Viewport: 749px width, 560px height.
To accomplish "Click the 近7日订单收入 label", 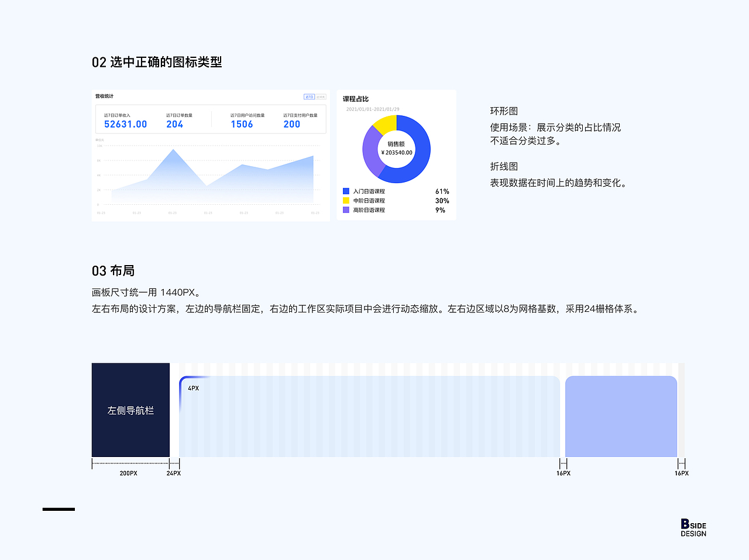I will (117, 115).
